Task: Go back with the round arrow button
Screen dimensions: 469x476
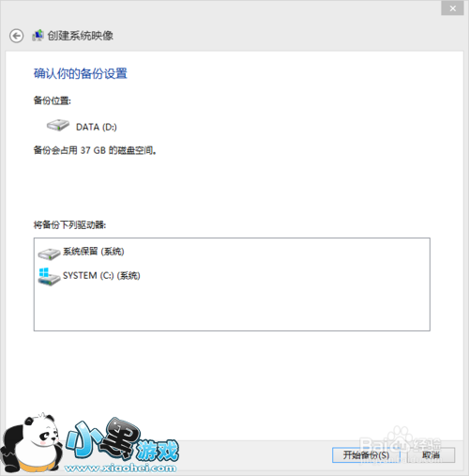Action: pos(16,36)
